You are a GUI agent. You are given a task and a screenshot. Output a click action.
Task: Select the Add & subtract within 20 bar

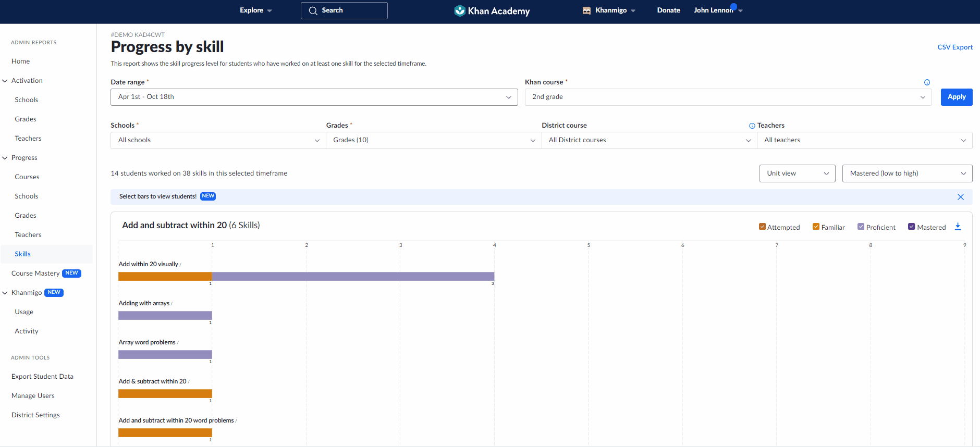point(165,394)
